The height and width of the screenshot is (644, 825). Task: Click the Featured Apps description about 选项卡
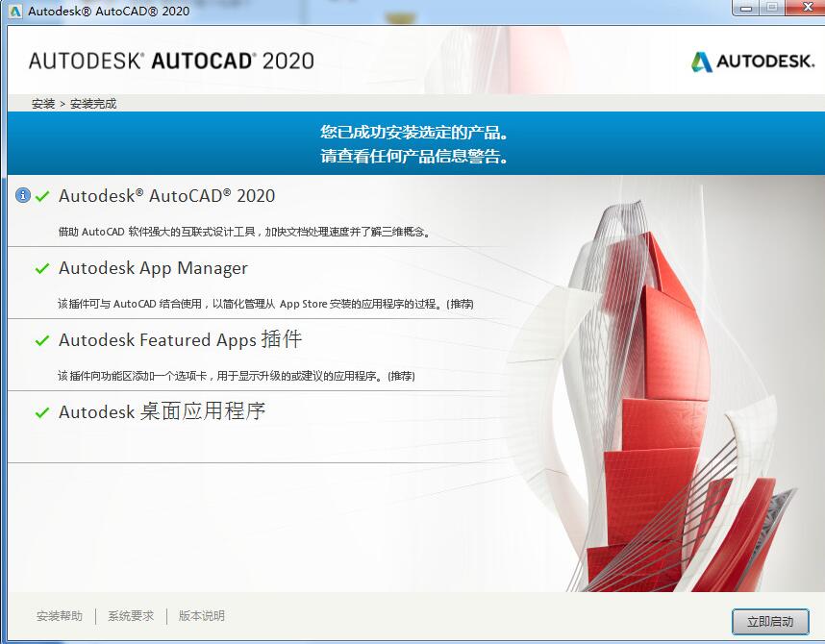click(x=237, y=376)
